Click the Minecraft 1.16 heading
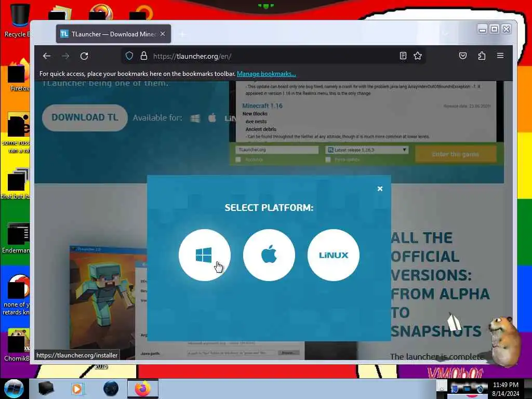The width and height of the screenshot is (532, 399). click(262, 105)
